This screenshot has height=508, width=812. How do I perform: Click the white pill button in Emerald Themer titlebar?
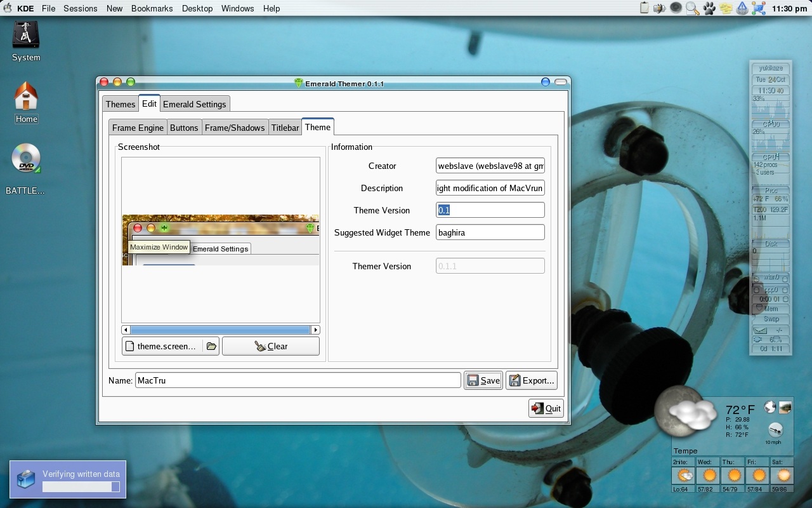(560, 82)
